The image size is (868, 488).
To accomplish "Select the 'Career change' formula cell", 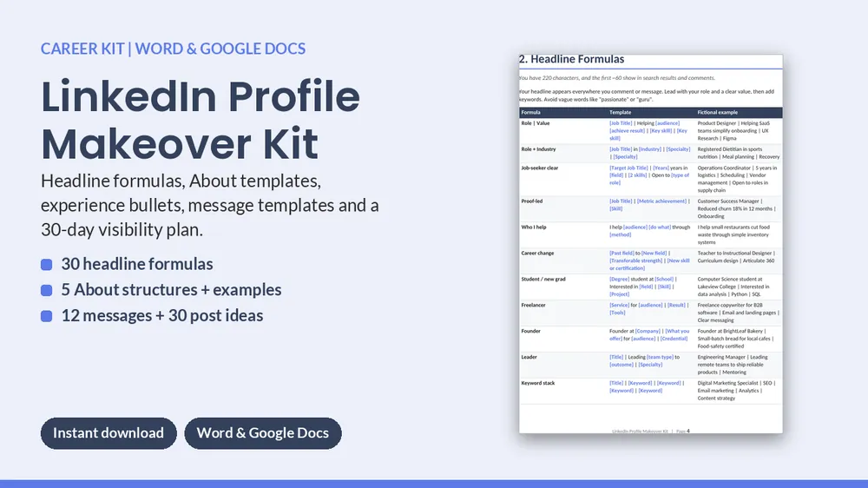I will [x=537, y=254].
